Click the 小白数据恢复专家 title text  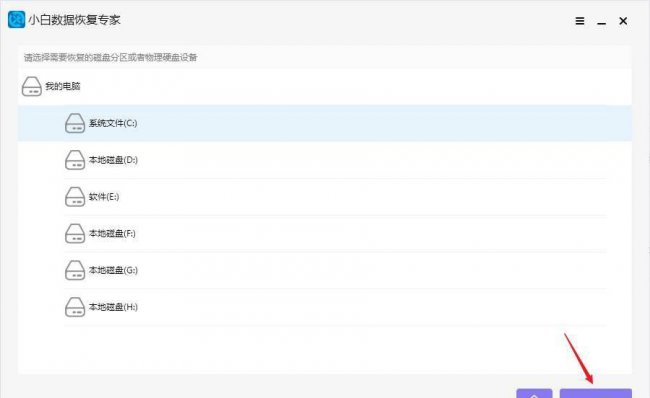click(x=74, y=20)
